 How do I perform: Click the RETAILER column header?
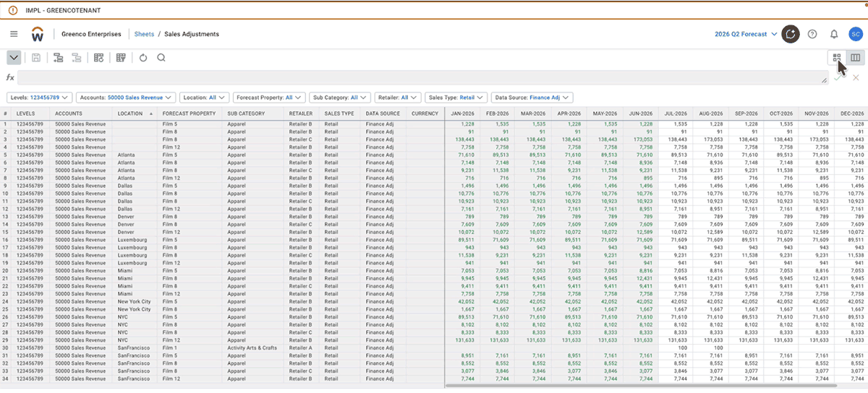point(302,113)
